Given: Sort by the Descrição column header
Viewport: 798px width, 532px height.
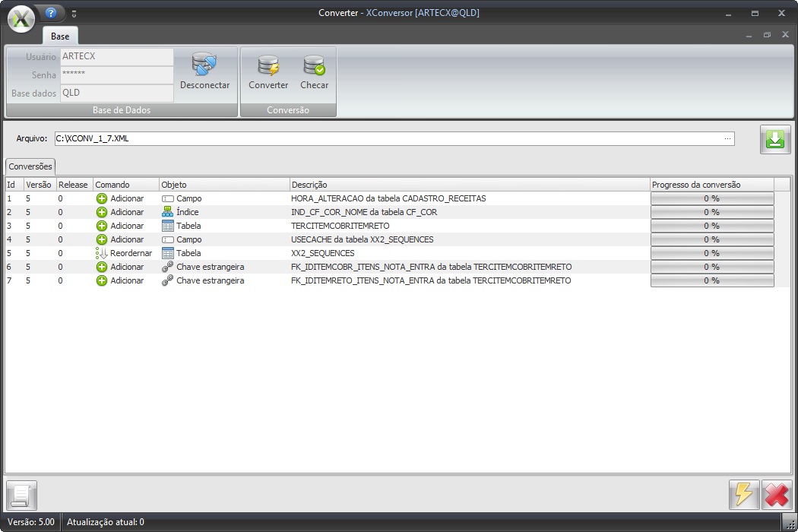Looking at the screenshot, I should coord(469,185).
